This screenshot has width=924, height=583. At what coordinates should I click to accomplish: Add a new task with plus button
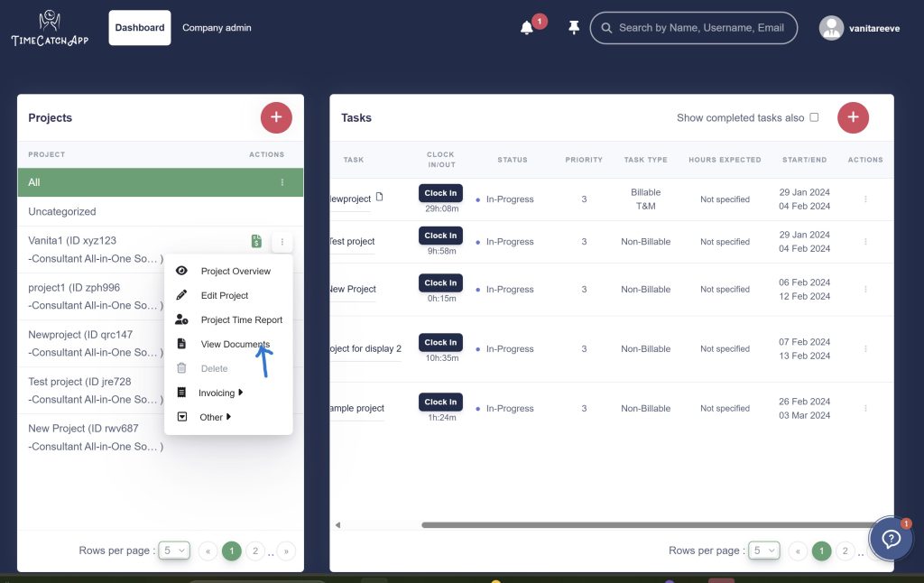point(853,117)
